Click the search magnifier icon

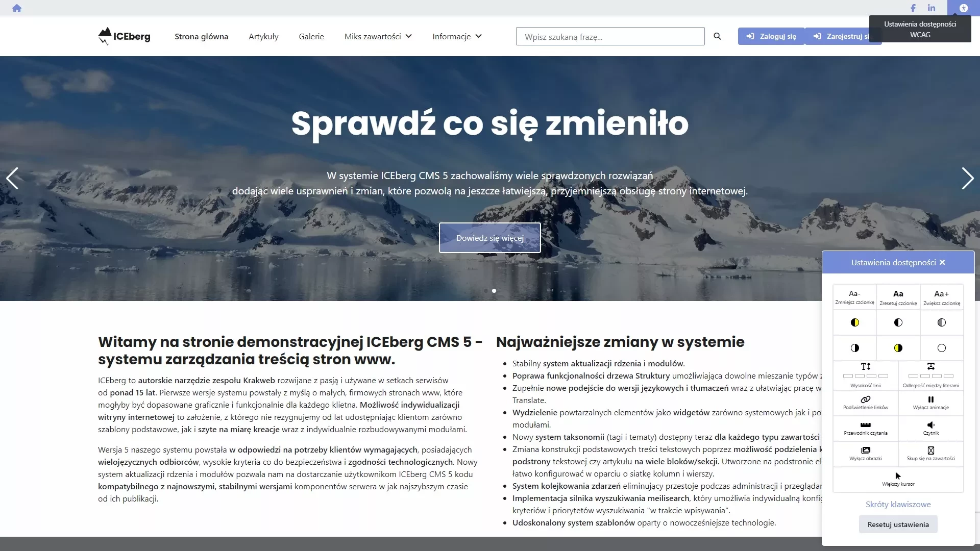pos(717,36)
